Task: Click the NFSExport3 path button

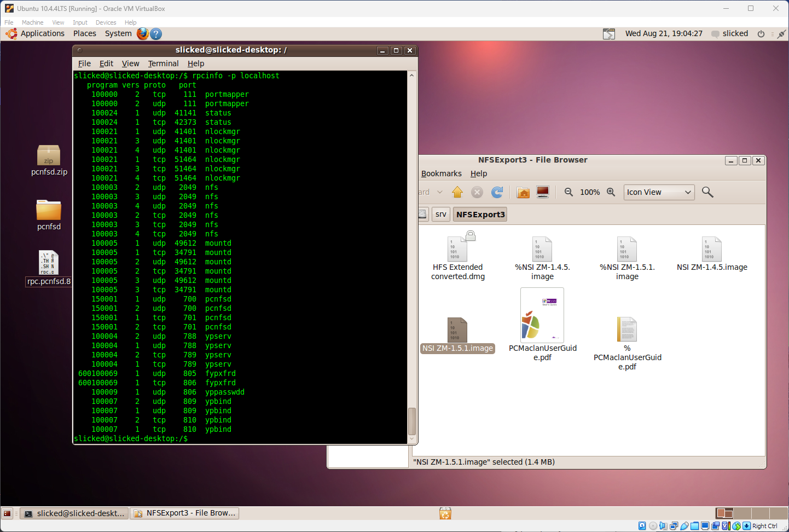Action: (480, 214)
